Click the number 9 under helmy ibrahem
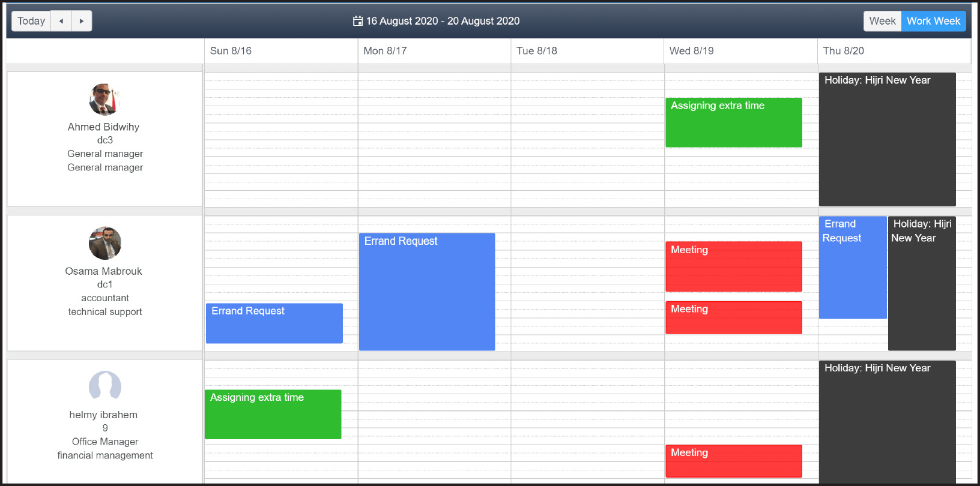Screen dimensions: 980x486 point(105,428)
